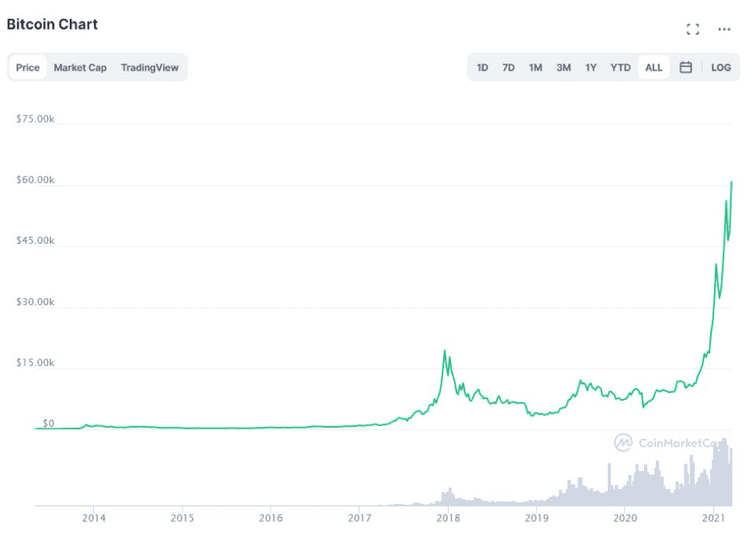
Task: Select the 1D time range
Action: [x=482, y=68]
